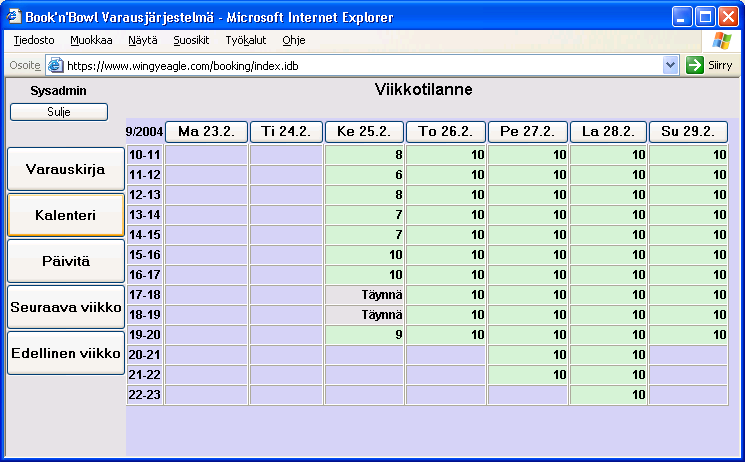
Task: Select the La 28.2. day header
Action: [608, 132]
